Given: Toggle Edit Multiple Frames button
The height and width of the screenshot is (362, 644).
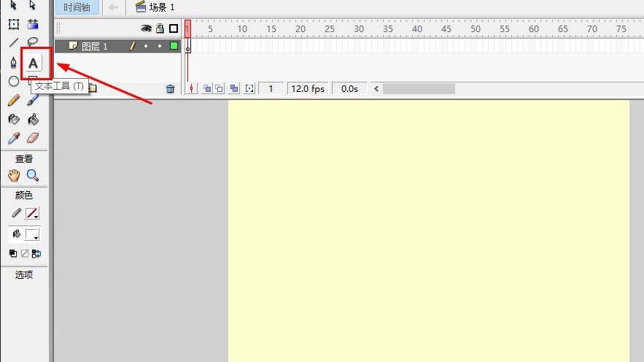Looking at the screenshot, I should click(x=234, y=88).
